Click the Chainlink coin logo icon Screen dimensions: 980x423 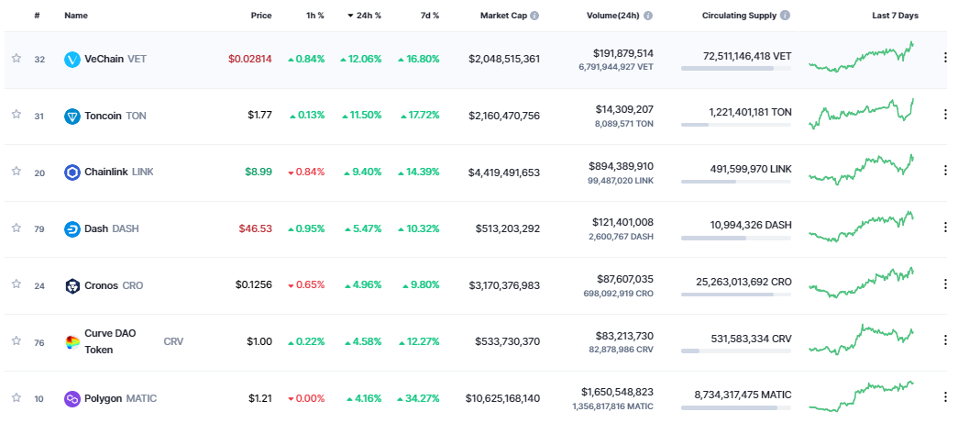click(x=72, y=173)
